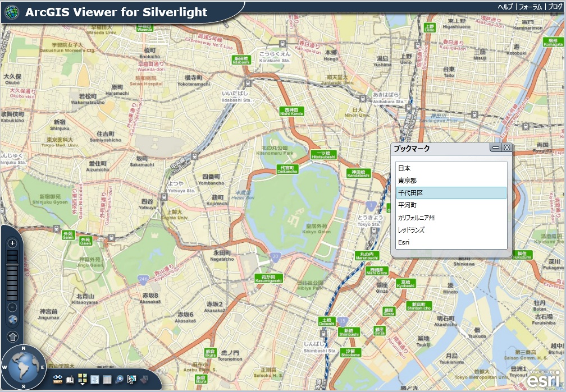Rotate map to North via N marker
The image size is (566, 392).
point(24,348)
